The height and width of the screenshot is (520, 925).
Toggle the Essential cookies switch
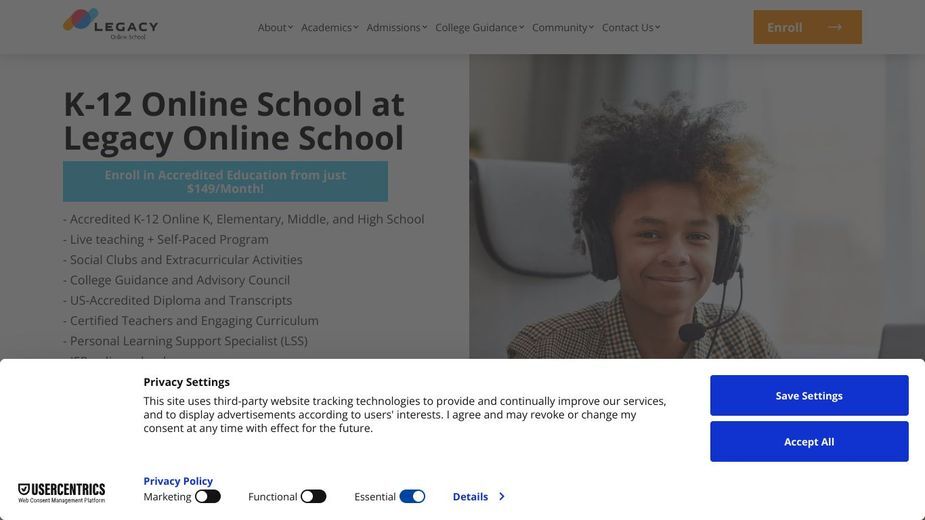pos(412,496)
